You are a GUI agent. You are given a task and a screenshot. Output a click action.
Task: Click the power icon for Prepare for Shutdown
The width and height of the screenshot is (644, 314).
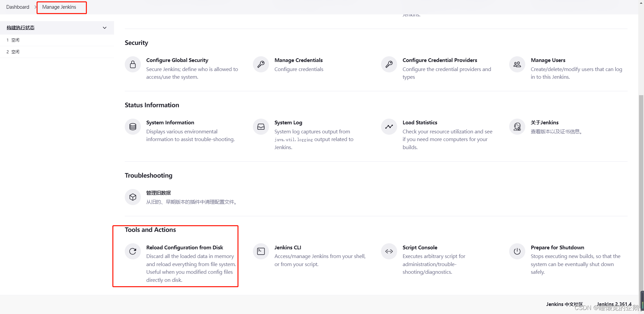(517, 251)
